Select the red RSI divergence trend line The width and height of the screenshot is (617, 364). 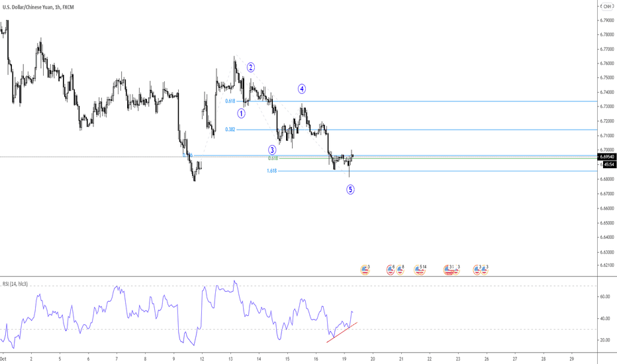point(342,332)
